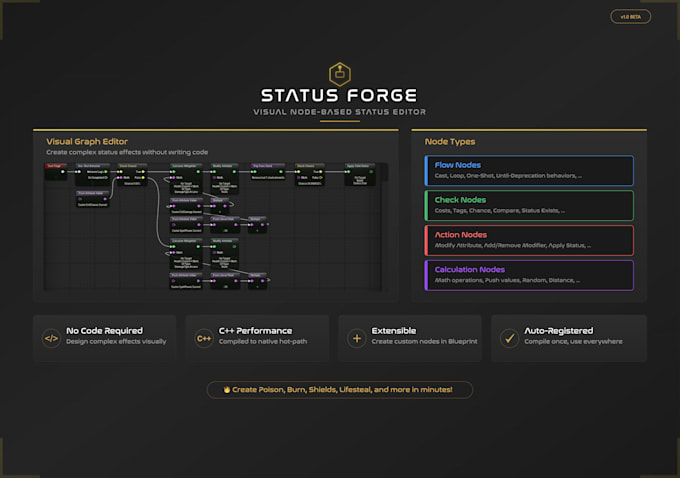Click the flame icon in the bottom banner
The image size is (680, 478).
click(226, 390)
